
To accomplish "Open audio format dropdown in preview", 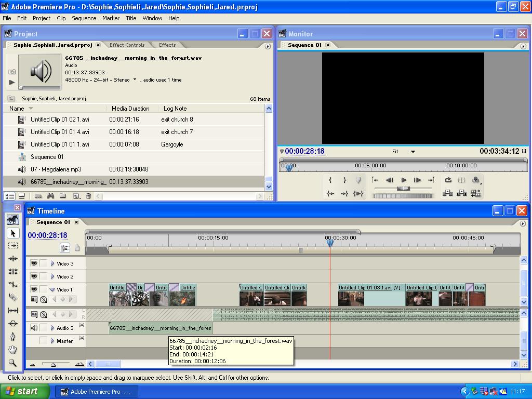I will point(135,79).
